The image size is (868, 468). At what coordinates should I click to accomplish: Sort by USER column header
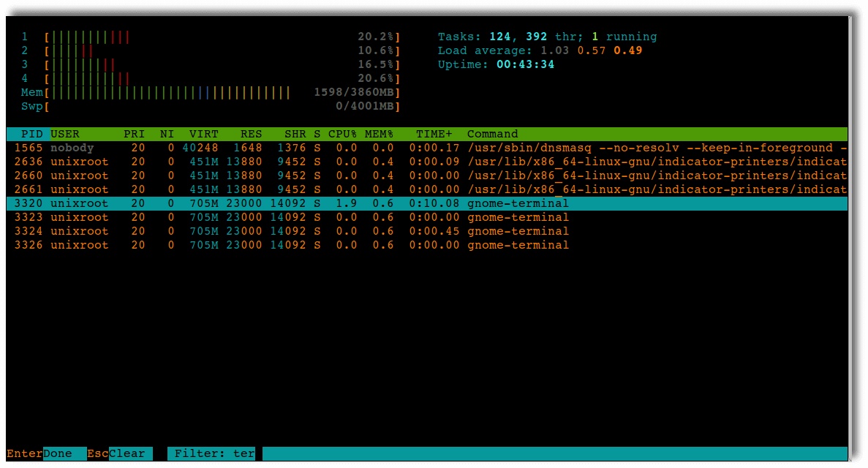pyautogui.click(x=65, y=134)
